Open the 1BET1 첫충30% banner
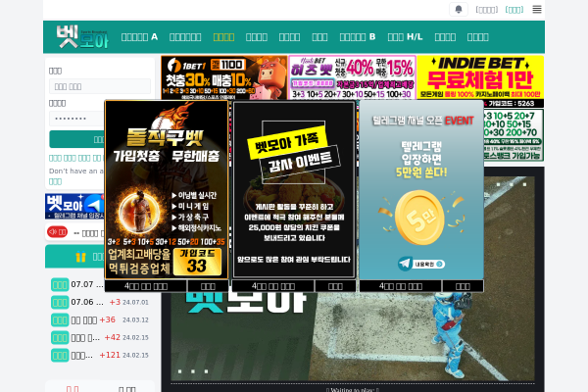 pyautogui.click(x=223, y=77)
